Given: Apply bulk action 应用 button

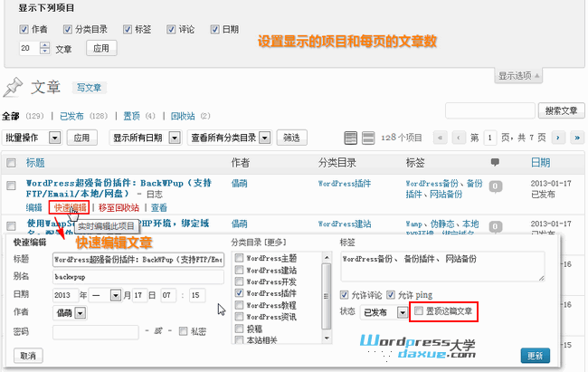Looking at the screenshot, I should point(81,138).
